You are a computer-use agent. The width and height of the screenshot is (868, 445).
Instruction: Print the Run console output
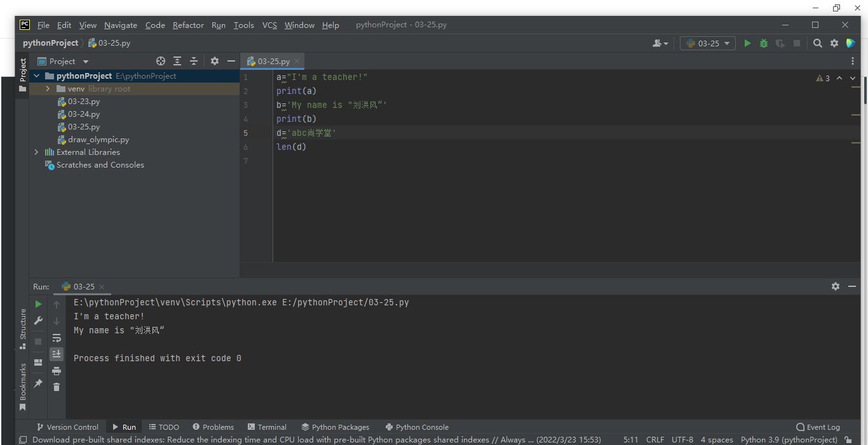pos(57,371)
